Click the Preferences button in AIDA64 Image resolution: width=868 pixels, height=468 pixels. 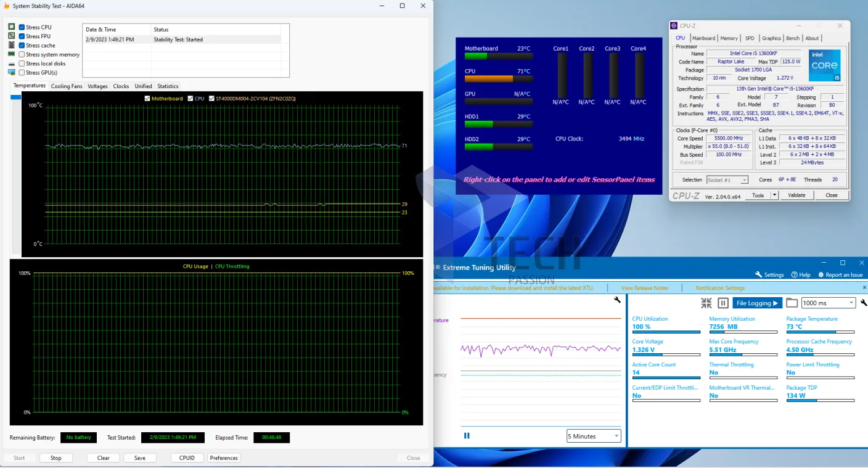click(x=224, y=458)
